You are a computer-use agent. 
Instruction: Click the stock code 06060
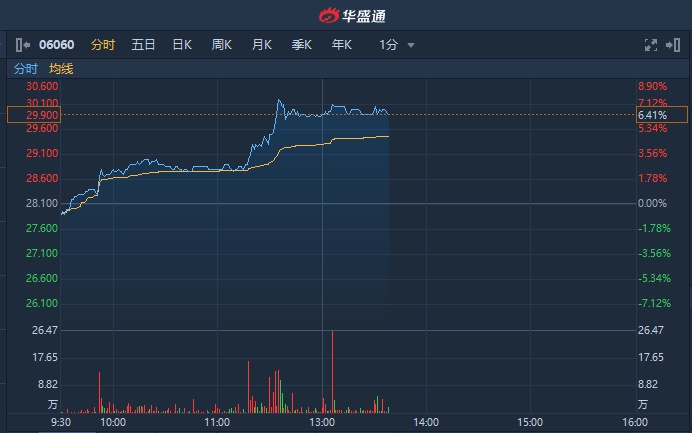[56, 45]
